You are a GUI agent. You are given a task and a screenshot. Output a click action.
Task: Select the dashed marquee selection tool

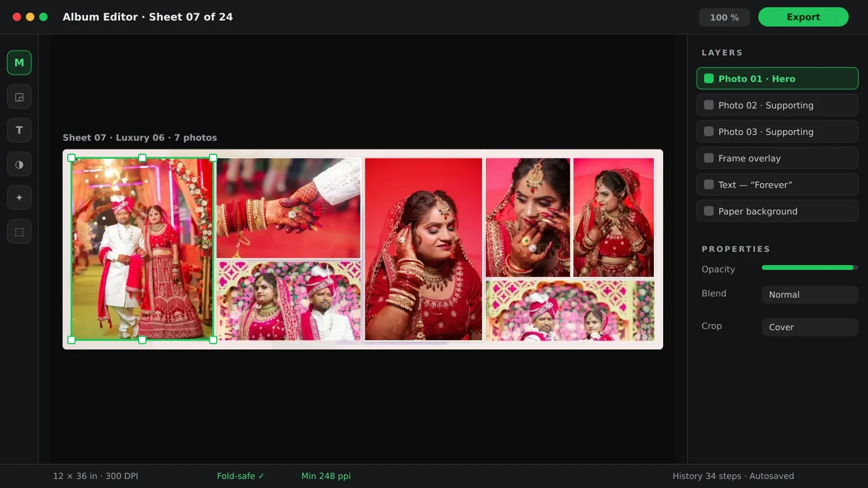point(19,231)
